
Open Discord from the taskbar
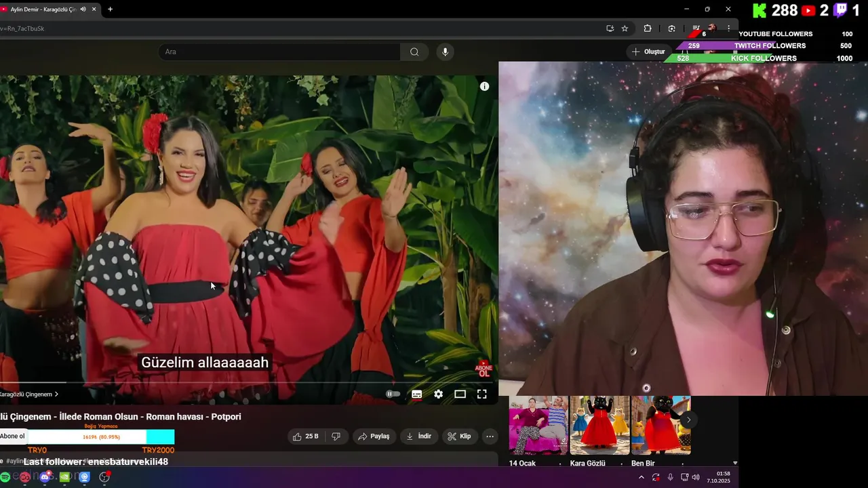[x=45, y=477]
